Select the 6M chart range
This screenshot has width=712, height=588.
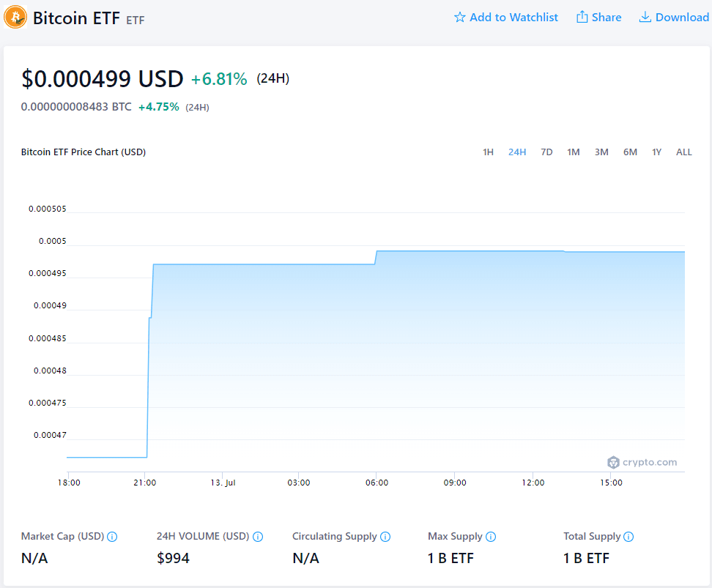[630, 152]
